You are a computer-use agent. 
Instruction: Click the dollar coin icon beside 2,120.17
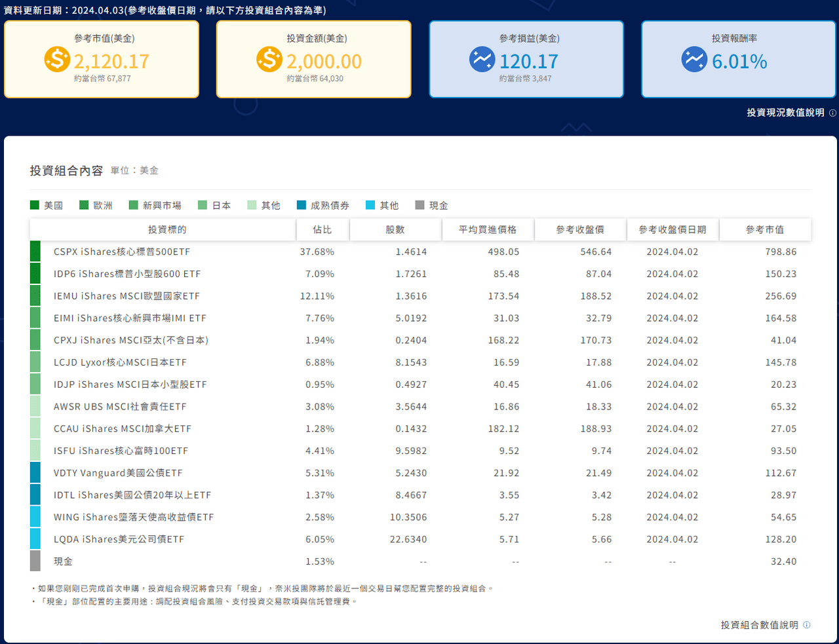point(57,60)
